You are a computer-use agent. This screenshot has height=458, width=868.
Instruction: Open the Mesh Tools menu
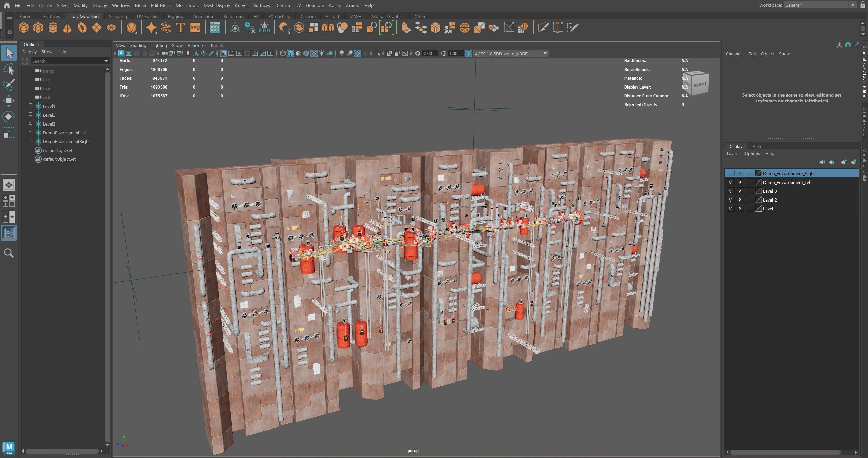click(x=187, y=5)
